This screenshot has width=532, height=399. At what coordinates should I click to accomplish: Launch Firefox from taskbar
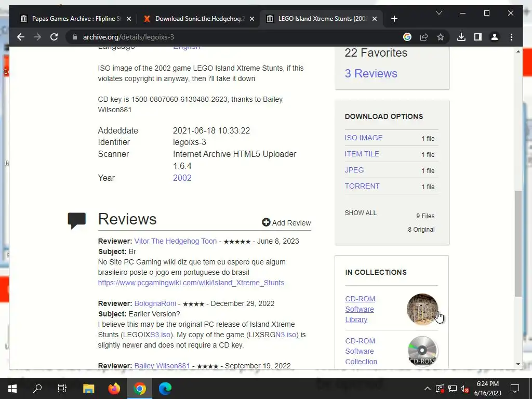(x=114, y=388)
